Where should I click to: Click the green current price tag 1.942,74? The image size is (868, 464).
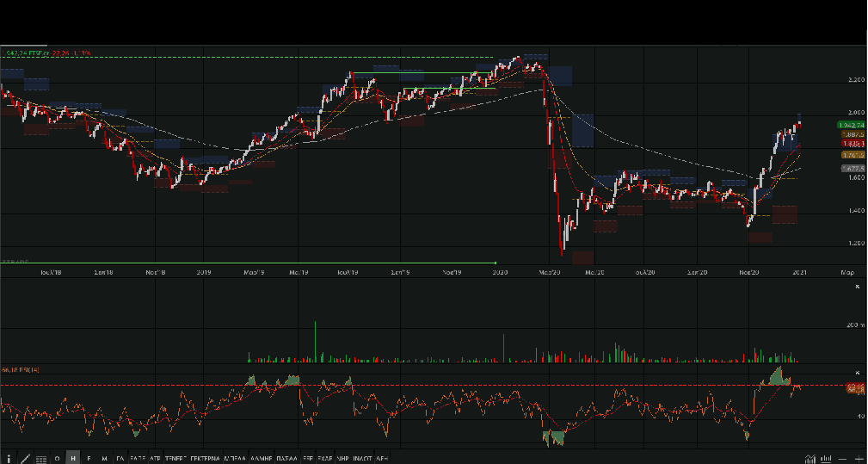(851, 126)
